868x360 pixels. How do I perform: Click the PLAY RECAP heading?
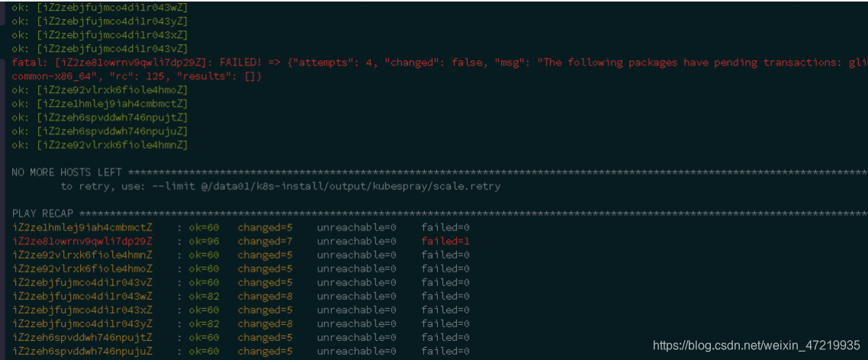click(43, 214)
